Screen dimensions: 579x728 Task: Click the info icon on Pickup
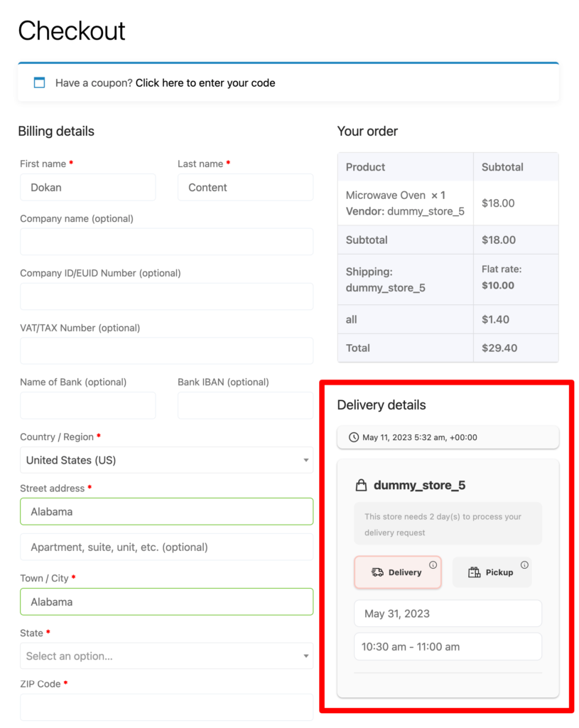coord(524,565)
